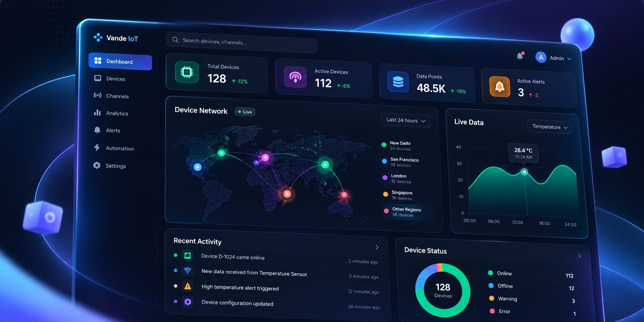This screenshot has height=322, width=644.
Task: Click the Error status label
Action: (x=505, y=311)
